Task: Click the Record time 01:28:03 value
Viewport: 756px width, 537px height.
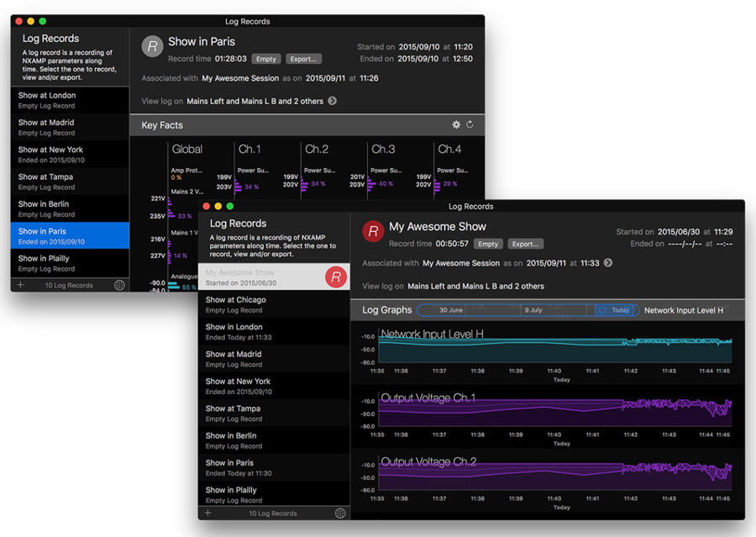Action: 230,59
